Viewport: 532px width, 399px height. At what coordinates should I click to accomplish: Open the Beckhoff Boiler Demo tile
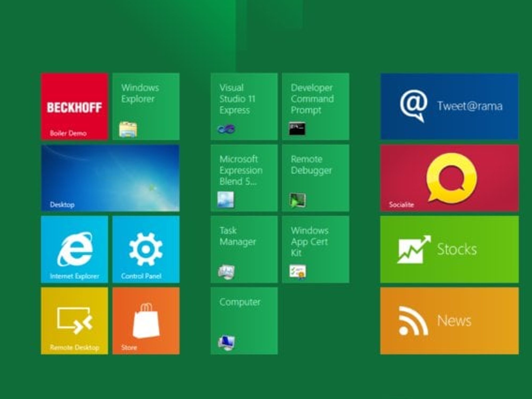click(74, 106)
